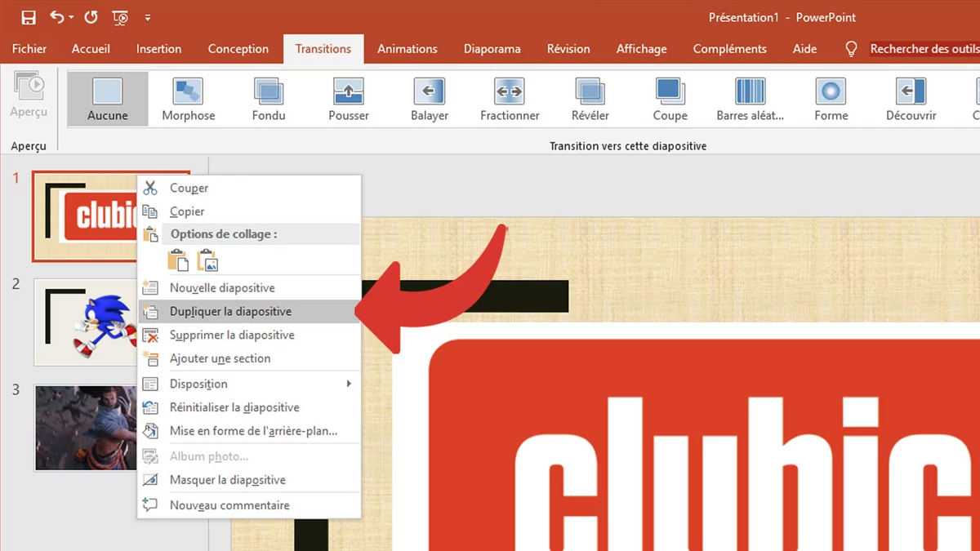Save the presentation via the Save icon

pos(27,17)
